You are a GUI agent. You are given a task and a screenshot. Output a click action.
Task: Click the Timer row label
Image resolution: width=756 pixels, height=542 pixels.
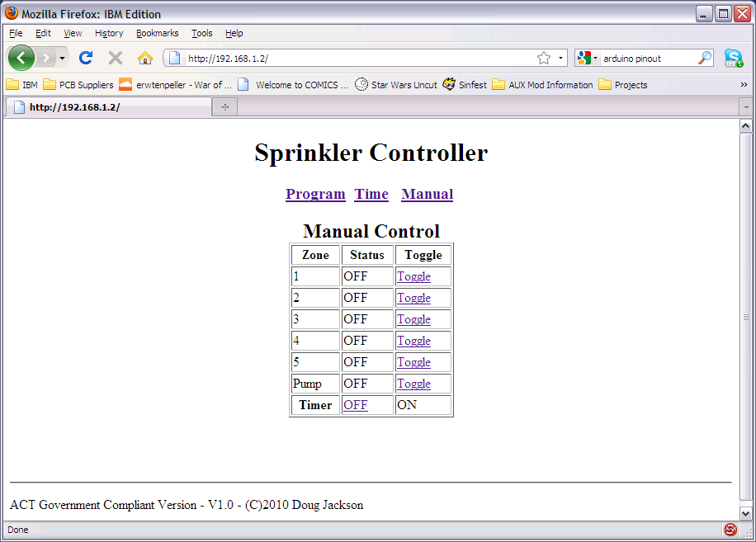(315, 405)
